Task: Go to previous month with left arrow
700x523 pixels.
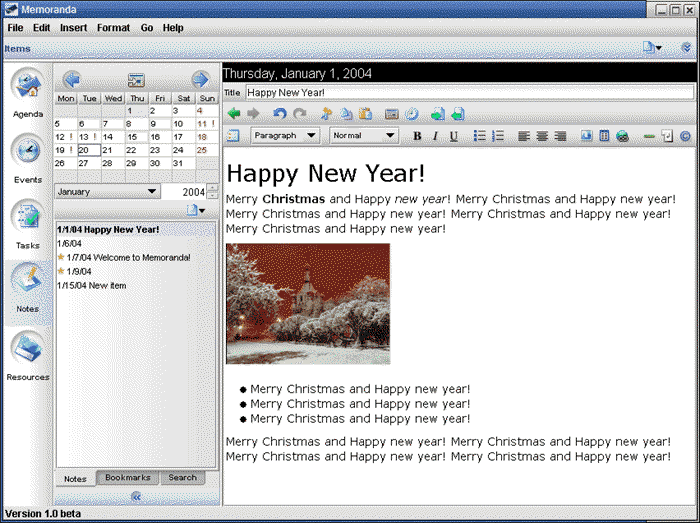Action: (x=72, y=80)
